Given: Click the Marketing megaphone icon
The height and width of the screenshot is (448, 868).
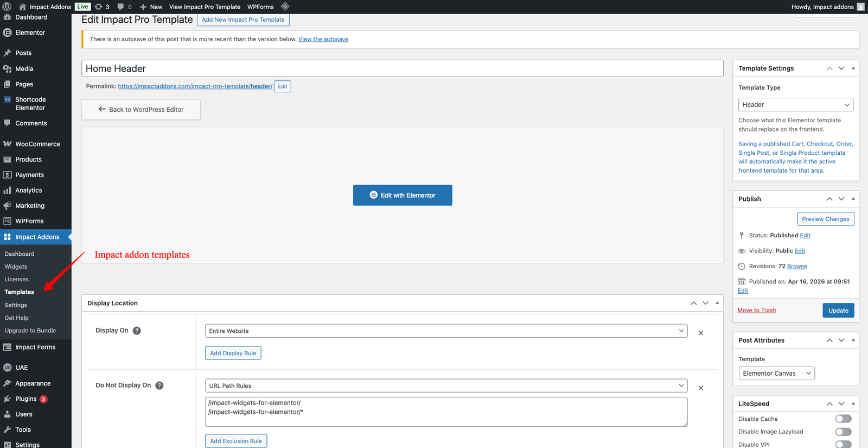Looking at the screenshot, I should (7, 205).
